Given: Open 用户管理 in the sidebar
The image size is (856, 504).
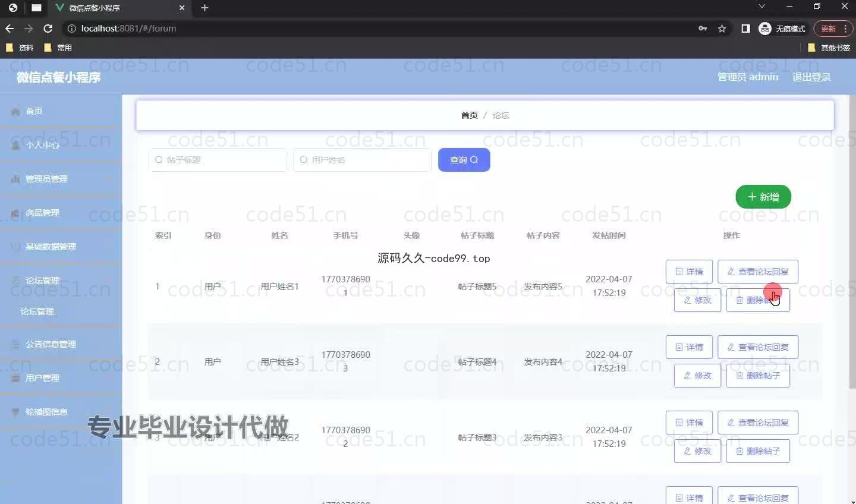Looking at the screenshot, I should tap(61, 378).
